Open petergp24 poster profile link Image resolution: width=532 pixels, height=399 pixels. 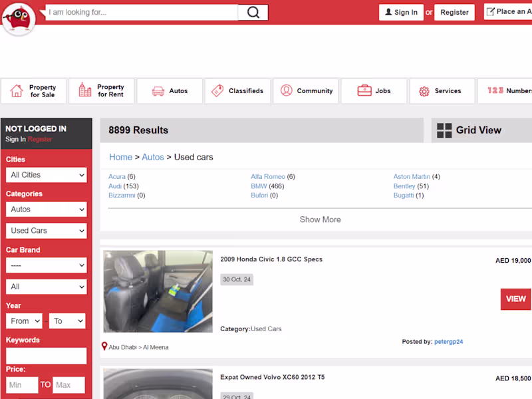(x=448, y=342)
